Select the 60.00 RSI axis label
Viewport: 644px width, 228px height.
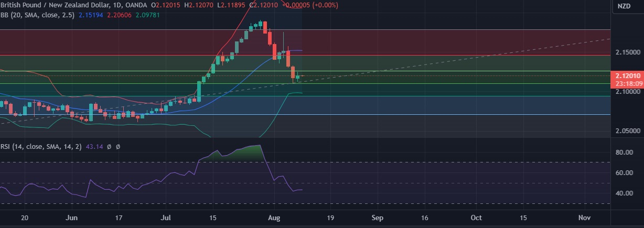tap(624, 173)
